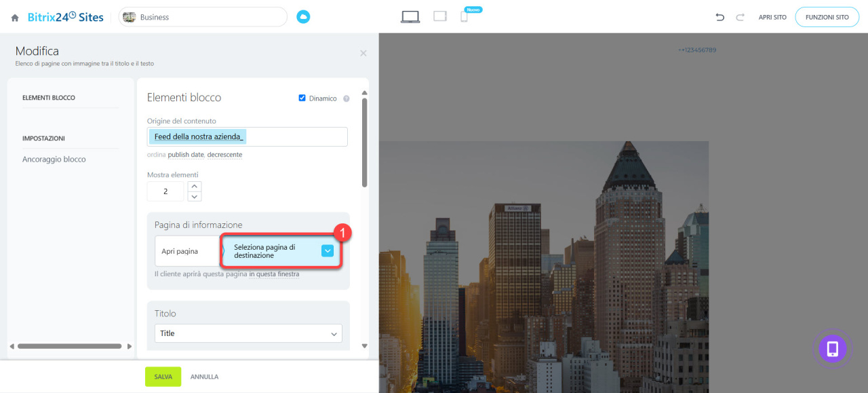Image resolution: width=868 pixels, height=393 pixels.
Task: Open Ancoraggio blocco settings
Action: pyautogui.click(x=54, y=160)
